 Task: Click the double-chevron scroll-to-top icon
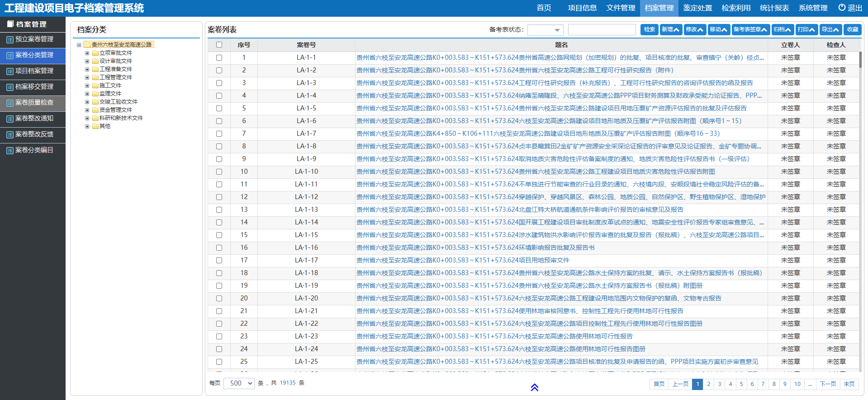click(534, 387)
